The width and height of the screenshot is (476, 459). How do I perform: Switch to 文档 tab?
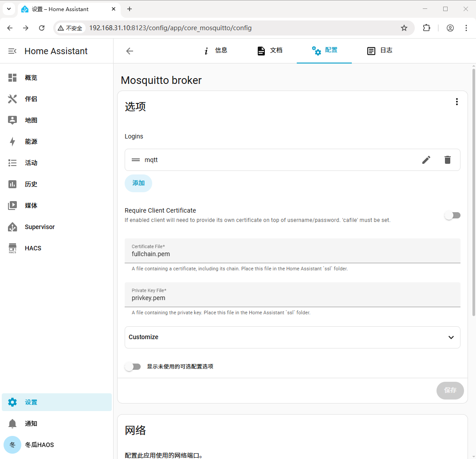270,51
